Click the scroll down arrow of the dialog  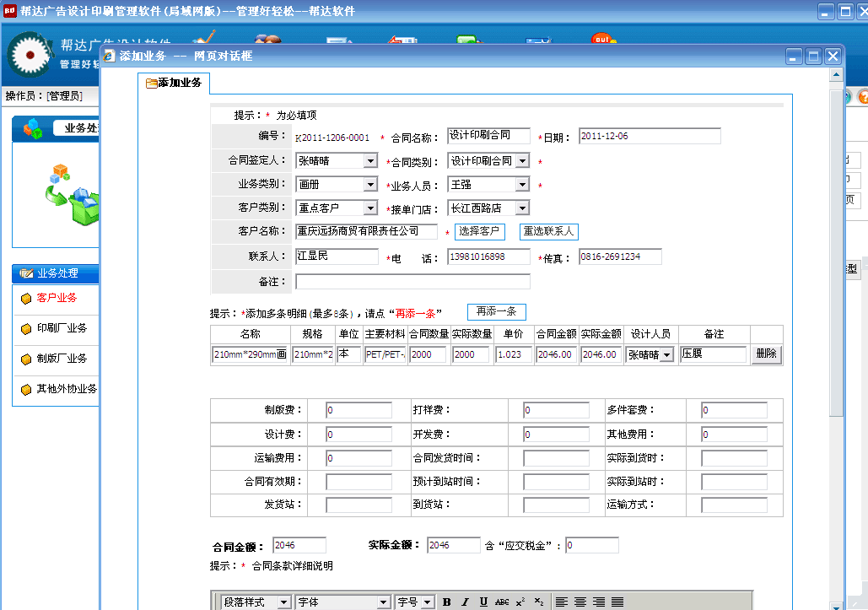(836, 606)
